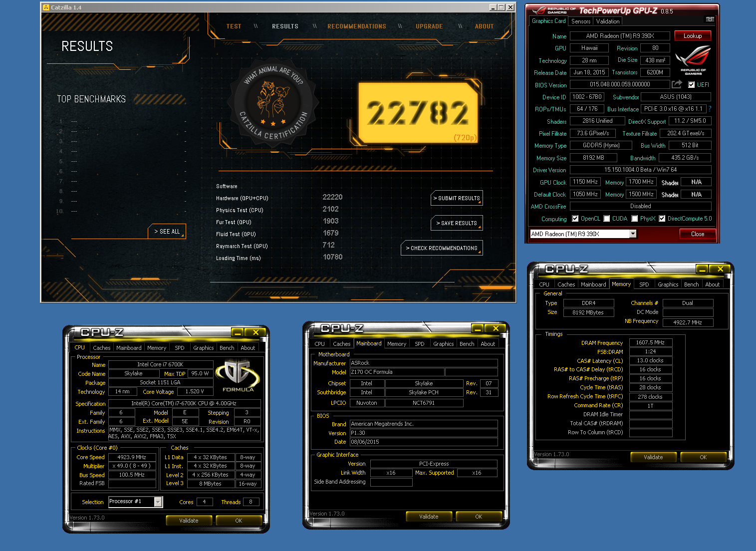Click OK in the CPU-Z CPU window

tap(239, 521)
